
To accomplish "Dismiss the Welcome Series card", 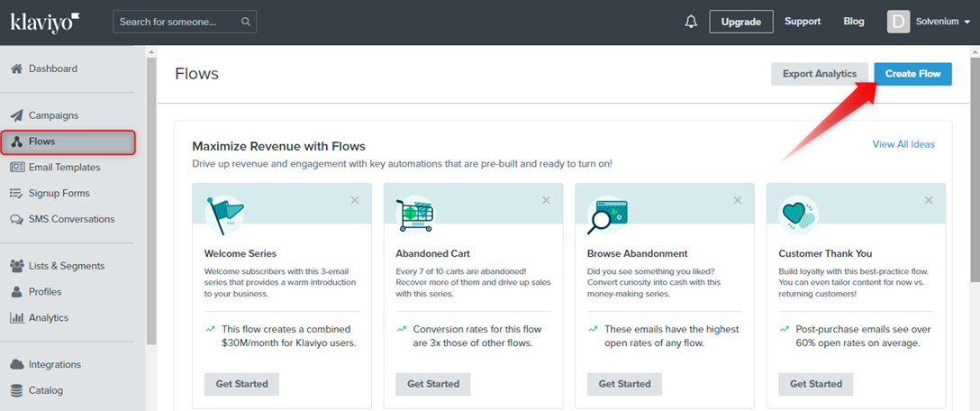I will coord(354,200).
